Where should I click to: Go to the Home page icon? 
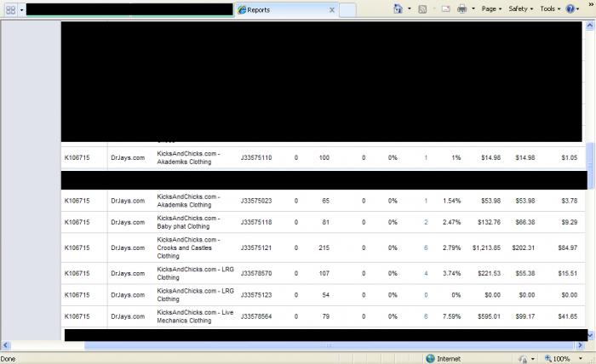398,9
